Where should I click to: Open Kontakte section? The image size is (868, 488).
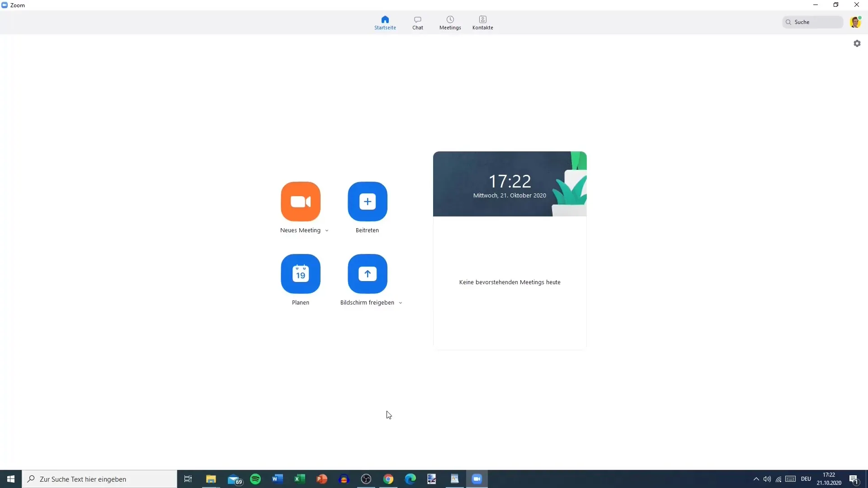click(483, 23)
